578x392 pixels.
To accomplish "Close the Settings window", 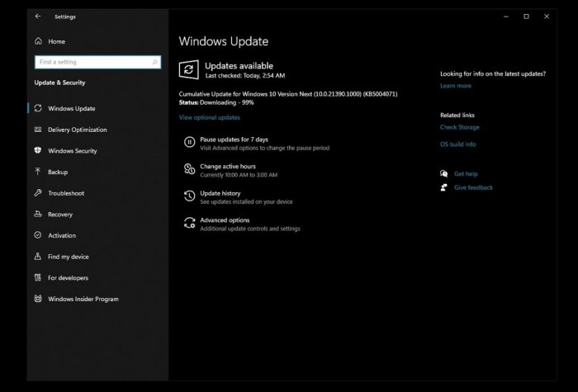I will click(547, 17).
